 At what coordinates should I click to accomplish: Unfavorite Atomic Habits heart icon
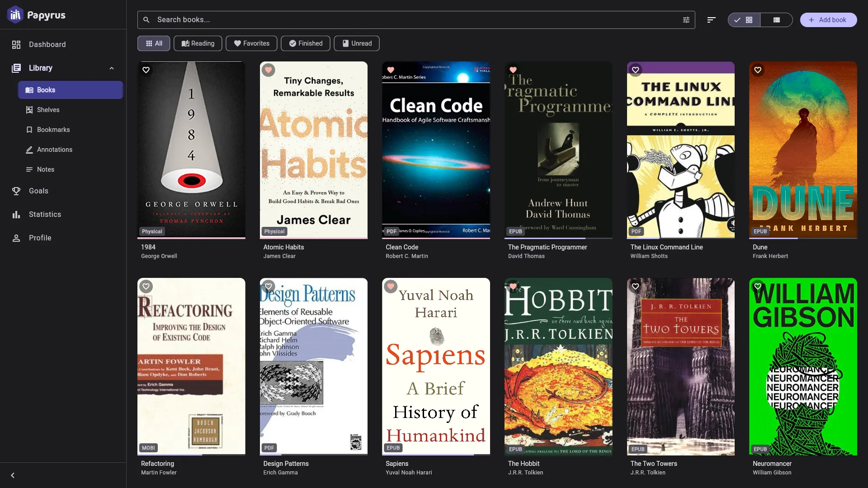coord(269,70)
